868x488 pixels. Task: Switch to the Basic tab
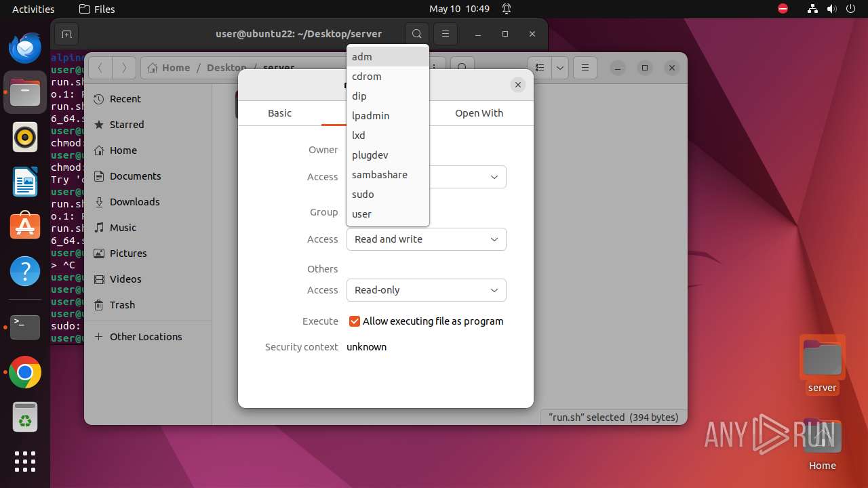[x=279, y=113]
